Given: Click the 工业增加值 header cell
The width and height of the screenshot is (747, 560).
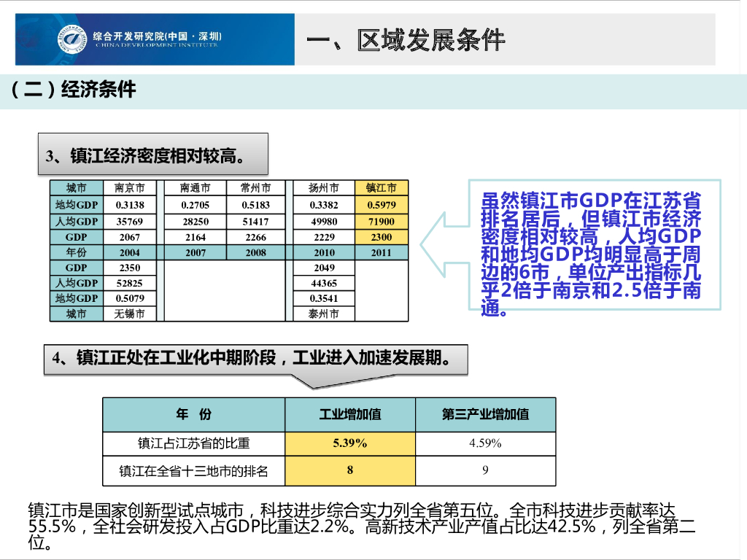Looking at the screenshot, I should coord(350,414).
